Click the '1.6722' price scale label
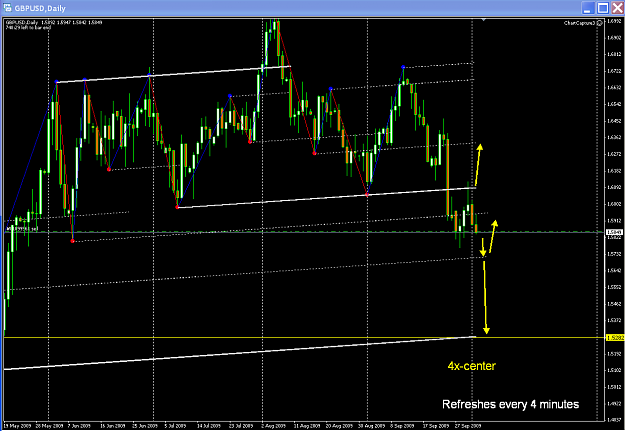The height and width of the screenshot is (431, 625). pos(615,71)
